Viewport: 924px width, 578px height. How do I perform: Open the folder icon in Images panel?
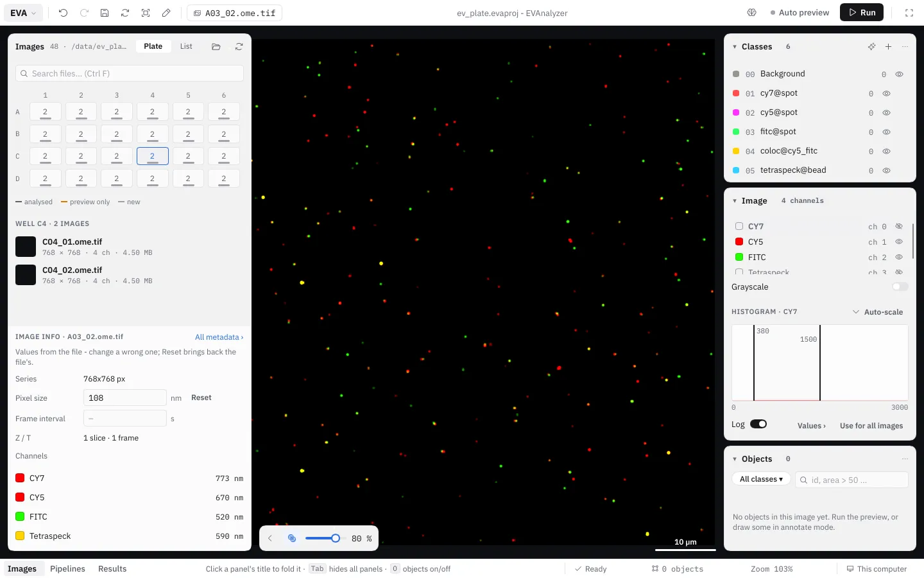click(216, 47)
